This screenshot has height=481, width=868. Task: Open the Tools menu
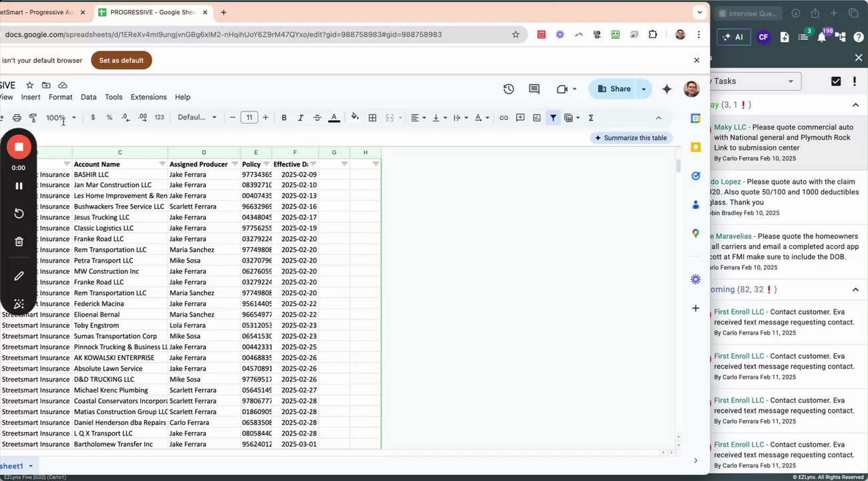114,97
